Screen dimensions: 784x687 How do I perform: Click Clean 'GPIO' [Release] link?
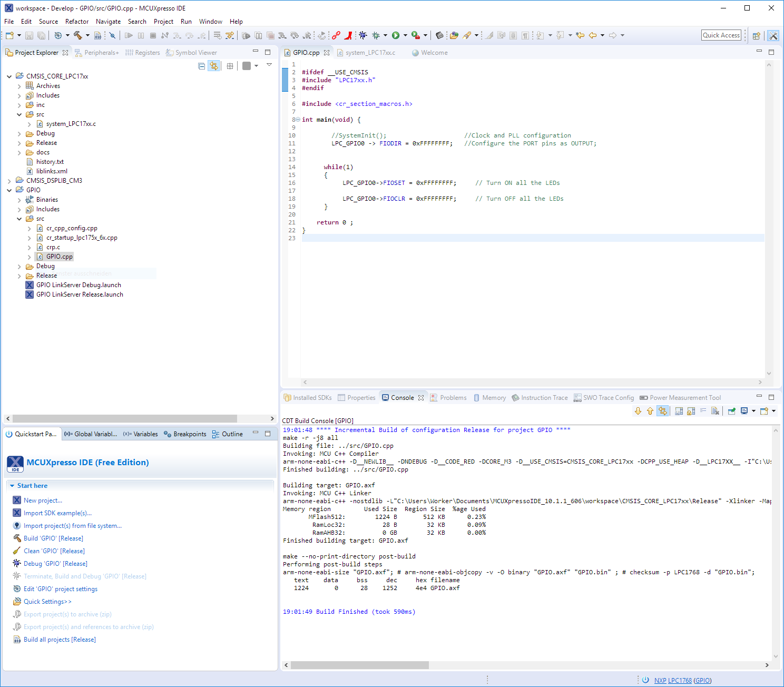pos(54,551)
